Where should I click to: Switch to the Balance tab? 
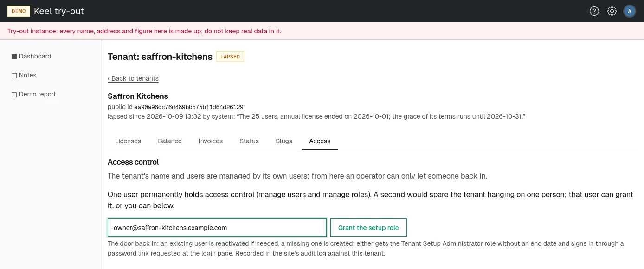170,141
